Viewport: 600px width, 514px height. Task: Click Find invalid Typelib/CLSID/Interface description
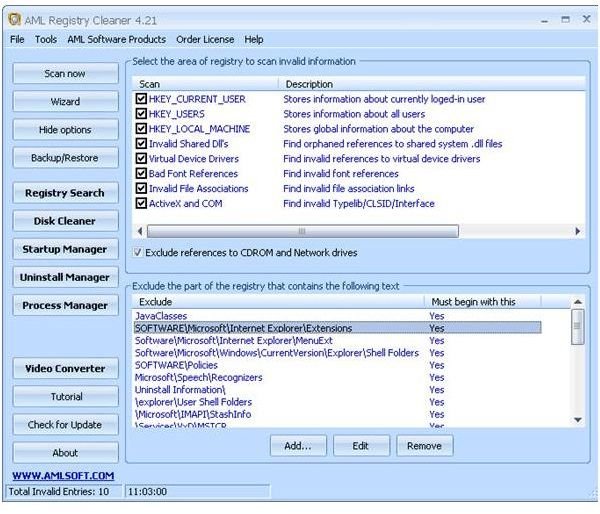(x=359, y=203)
